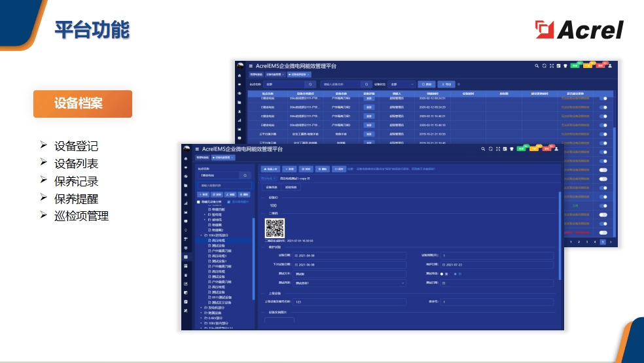
Task: Toggle the switch in the 2019-10-21 21:10:55 row
Action: (603, 134)
